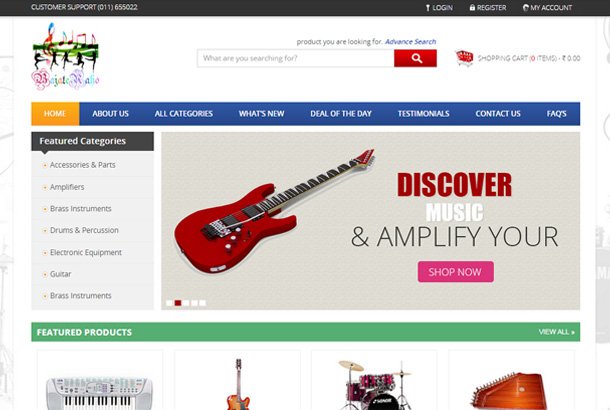Click the BajateRaho site logo
610x410 pixels.
[x=65, y=56]
